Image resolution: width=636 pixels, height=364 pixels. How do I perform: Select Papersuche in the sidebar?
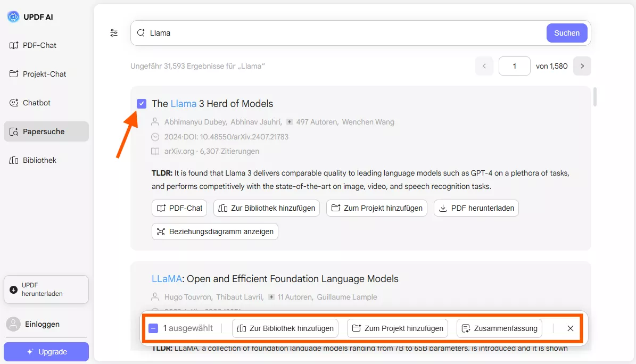pos(46,131)
